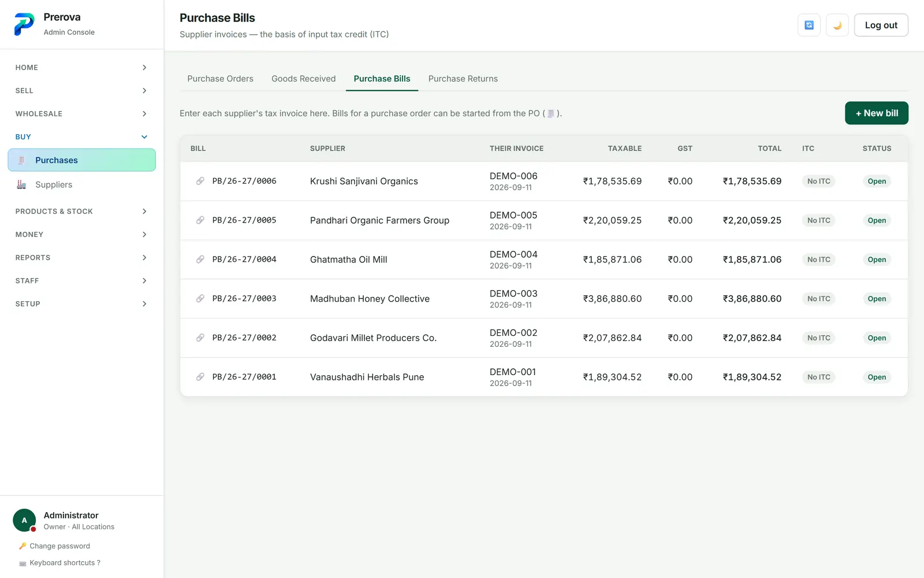Open the link icon for bill PB/26-27/0003
The width and height of the screenshot is (924, 578).
pyautogui.click(x=200, y=299)
